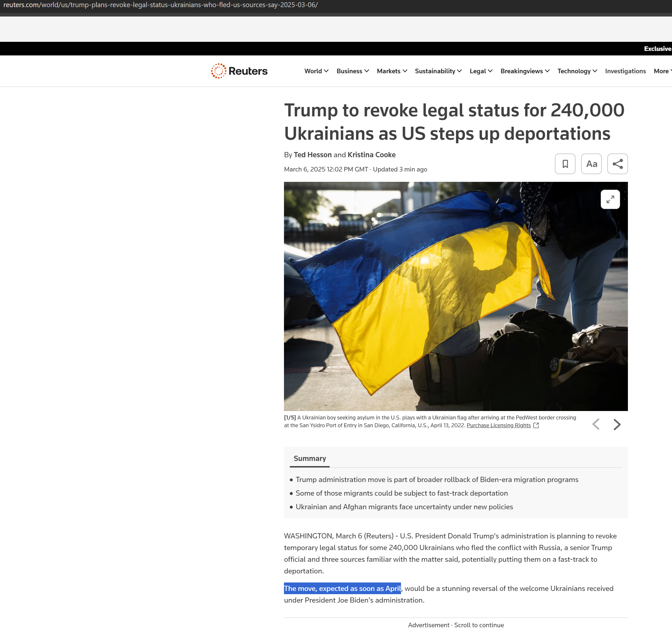Click the Reuters logo icon
672x635 pixels.
(x=219, y=71)
